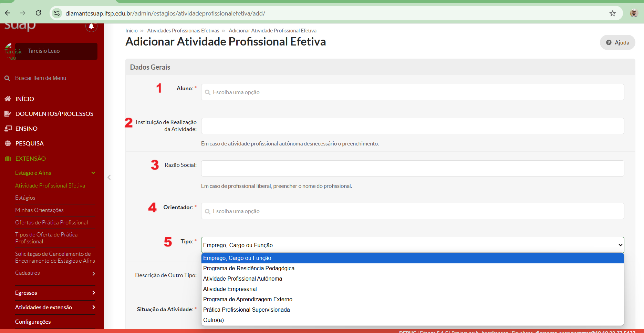644x333 pixels.
Task: Open the Estágios sidebar menu item
Action: pos(25,198)
